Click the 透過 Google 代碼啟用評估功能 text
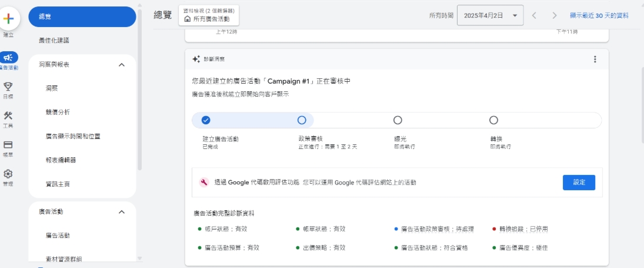This screenshot has width=644, height=268. point(256,183)
